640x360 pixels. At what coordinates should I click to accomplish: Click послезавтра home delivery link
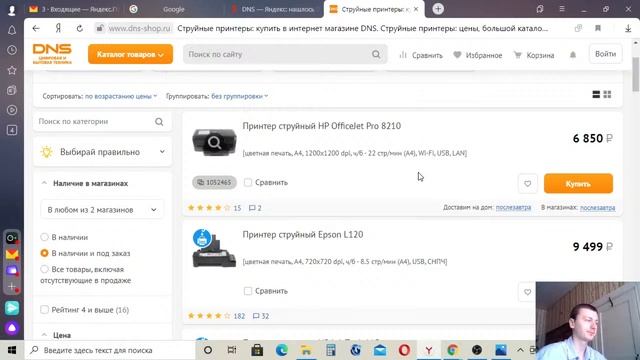(513, 208)
